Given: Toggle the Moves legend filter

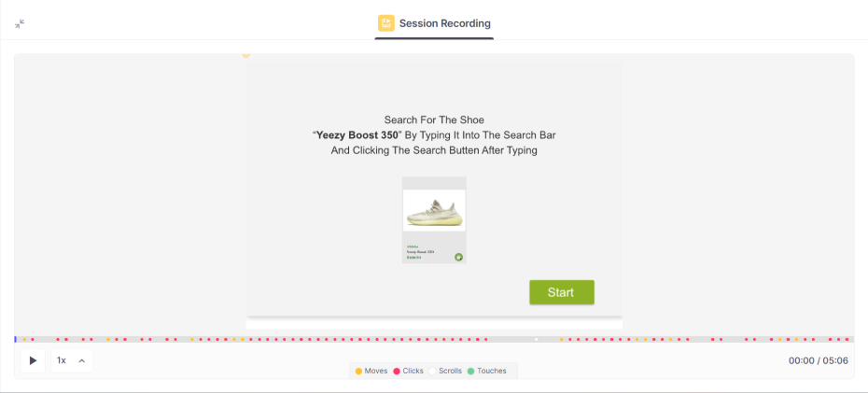Looking at the screenshot, I should [371, 371].
